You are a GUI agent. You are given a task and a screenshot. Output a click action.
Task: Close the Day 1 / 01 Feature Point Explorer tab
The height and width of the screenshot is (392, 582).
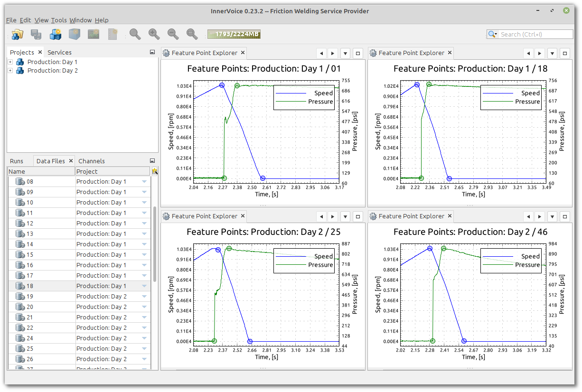243,53
